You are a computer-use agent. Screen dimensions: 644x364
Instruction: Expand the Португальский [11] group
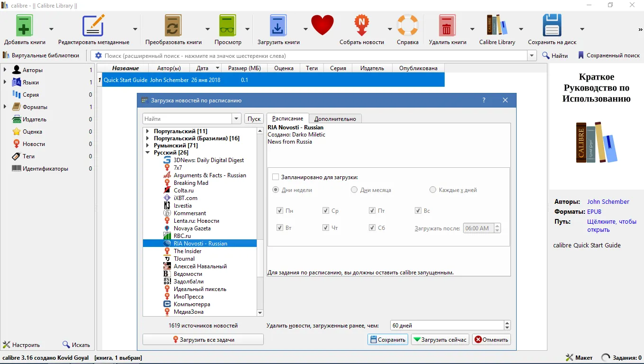pos(148,131)
